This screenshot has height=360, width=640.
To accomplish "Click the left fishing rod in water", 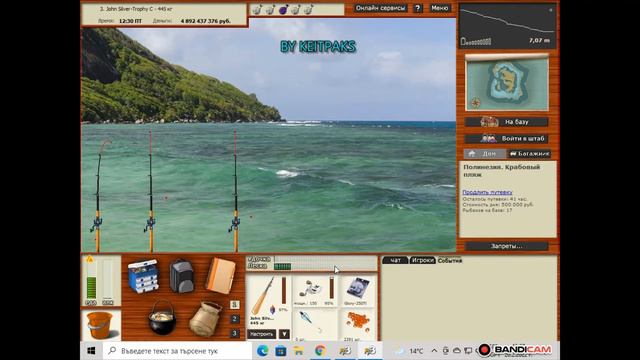I will (x=98, y=196).
